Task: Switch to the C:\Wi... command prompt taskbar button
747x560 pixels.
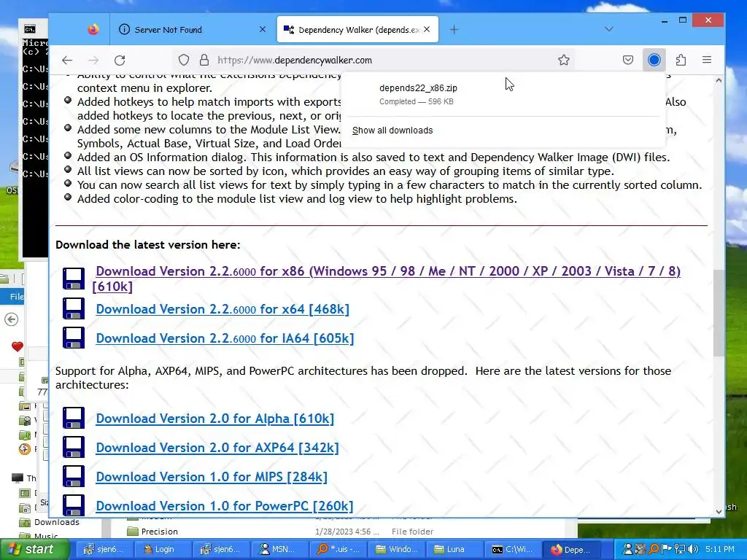Action: point(513,549)
